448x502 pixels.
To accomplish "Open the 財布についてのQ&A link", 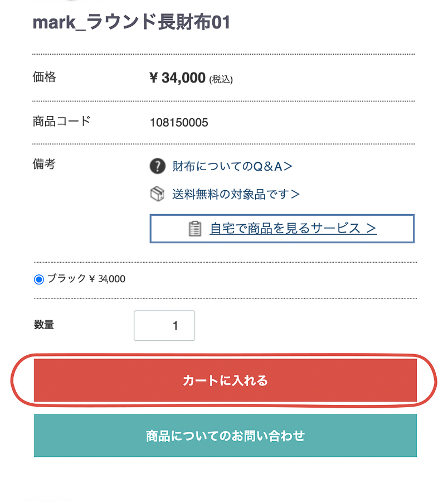I will [x=232, y=166].
